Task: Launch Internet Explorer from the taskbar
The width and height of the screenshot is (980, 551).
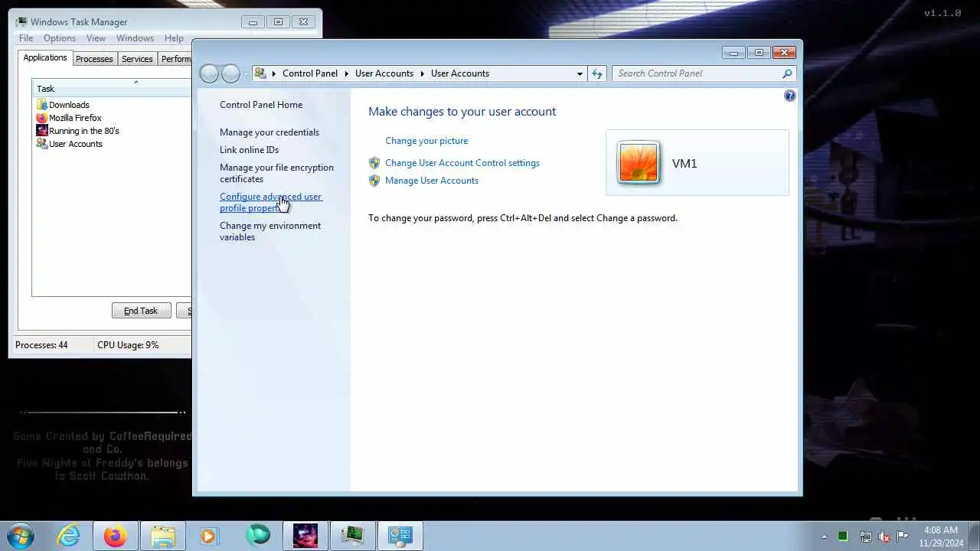Action: pos(68,536)
